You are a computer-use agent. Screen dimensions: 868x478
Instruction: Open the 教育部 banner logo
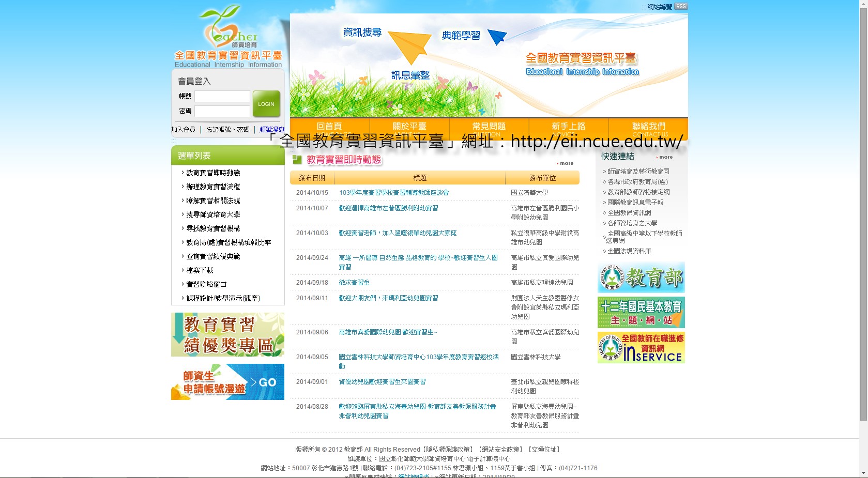641,277
